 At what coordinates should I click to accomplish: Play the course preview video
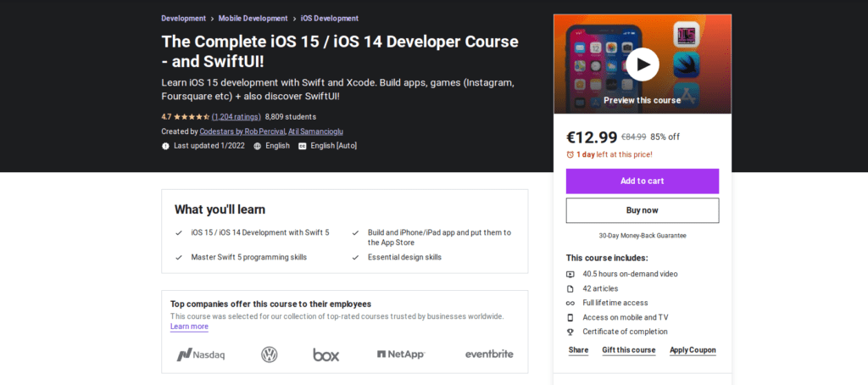point(643,64)
